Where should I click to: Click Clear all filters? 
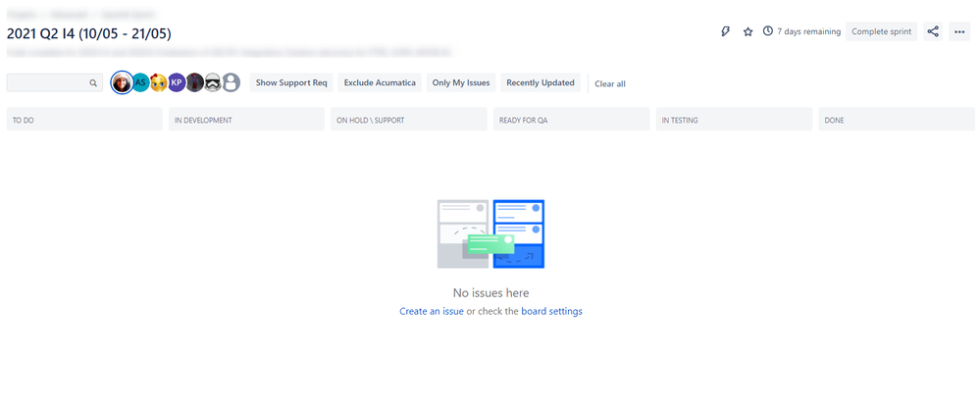610,83
